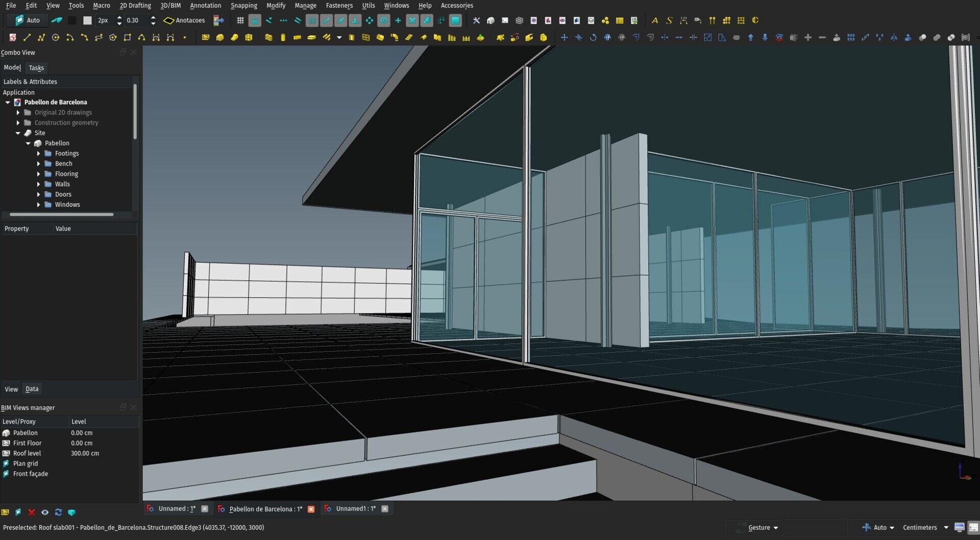Select the Shape from text tool
Screen dimensions: 980x540
669,20
